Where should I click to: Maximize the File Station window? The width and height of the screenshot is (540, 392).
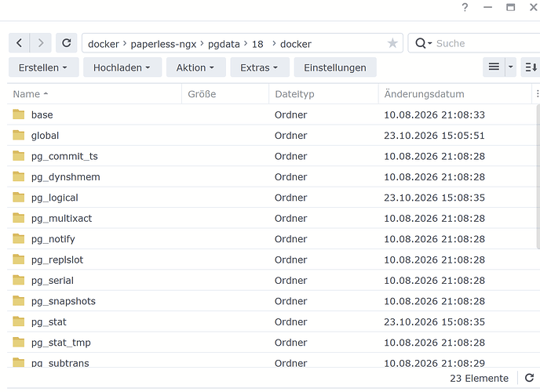pyautogui.click(x=510, y=7)
